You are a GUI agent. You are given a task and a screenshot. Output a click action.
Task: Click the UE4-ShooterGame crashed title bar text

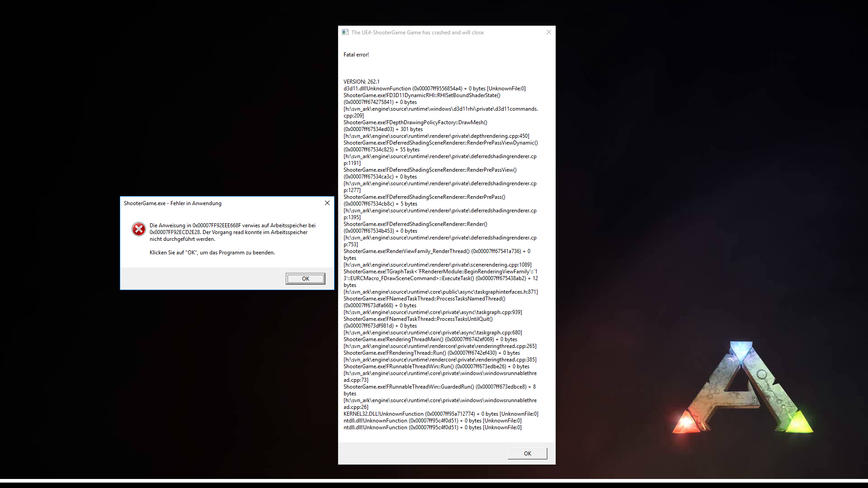pos(417,33)
